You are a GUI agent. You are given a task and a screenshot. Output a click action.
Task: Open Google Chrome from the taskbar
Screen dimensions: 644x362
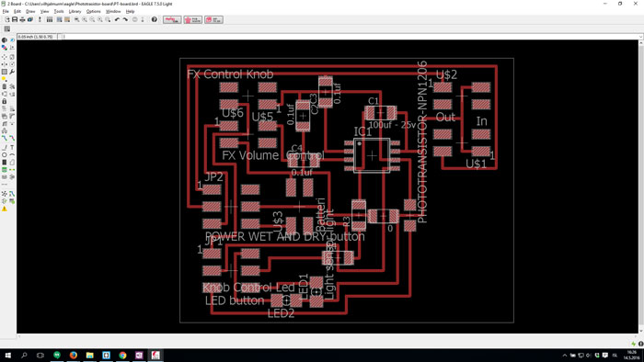[122, 355]
